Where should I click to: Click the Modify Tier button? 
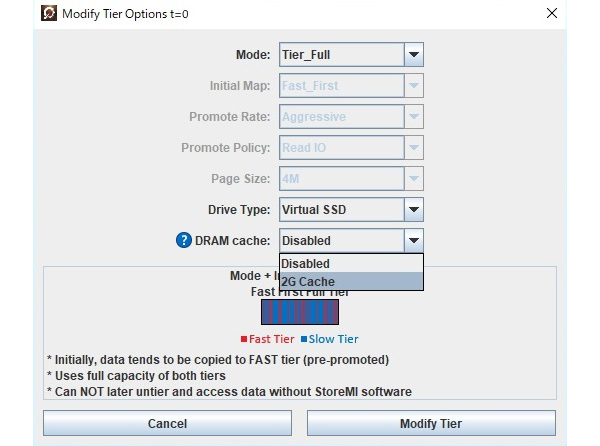tap(431, 423)
